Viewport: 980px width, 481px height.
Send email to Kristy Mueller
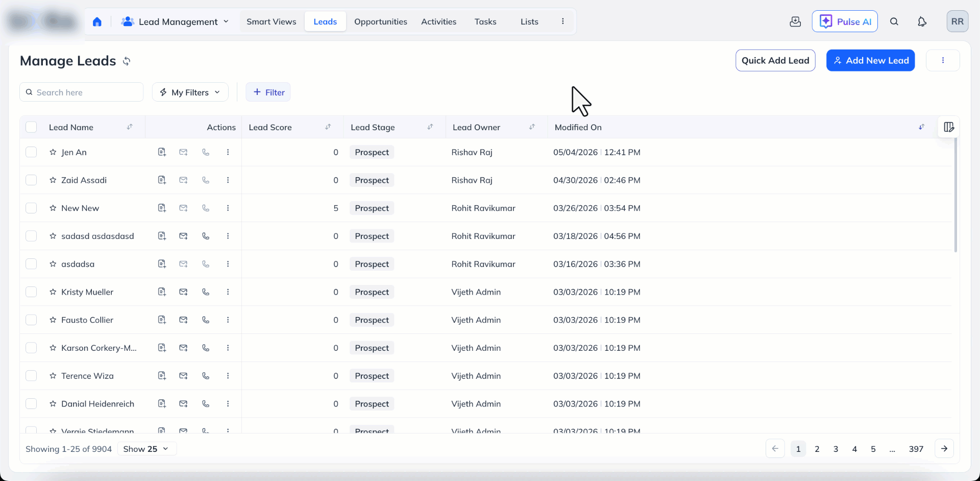tap(183, 292)
